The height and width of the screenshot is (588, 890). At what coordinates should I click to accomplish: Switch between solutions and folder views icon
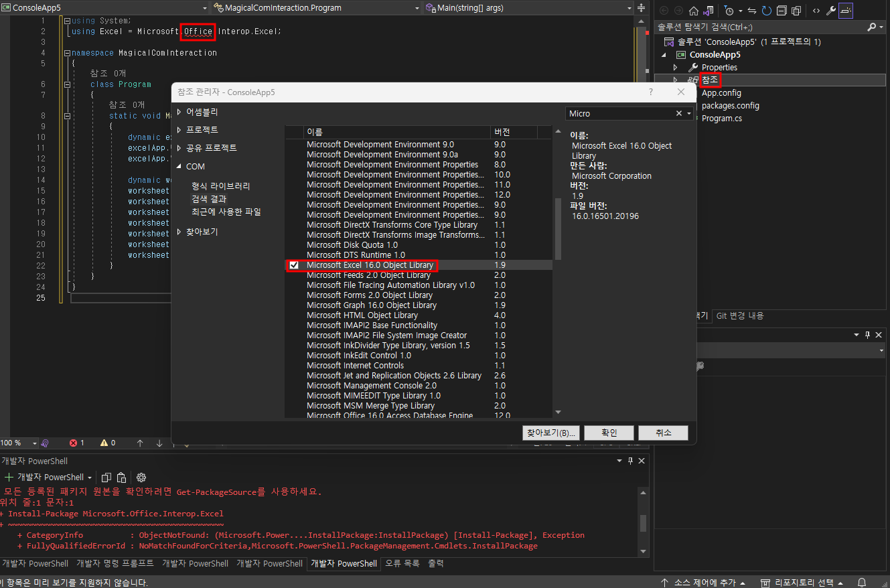708,11
